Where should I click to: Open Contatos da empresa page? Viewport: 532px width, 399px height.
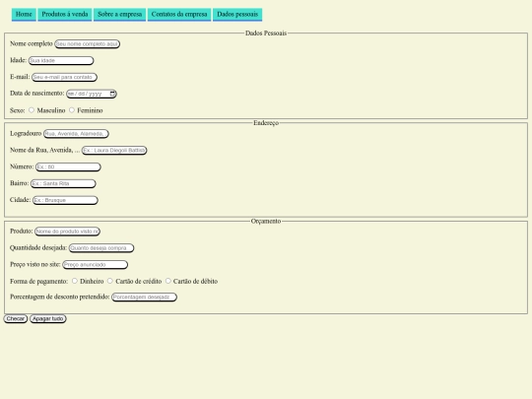pyautogui.click(x=179, y=15)
